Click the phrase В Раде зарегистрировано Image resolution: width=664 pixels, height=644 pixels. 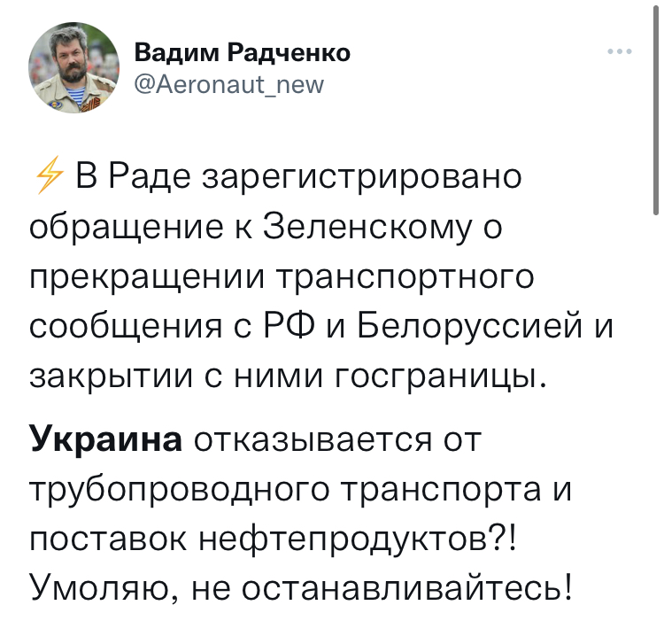298,177
